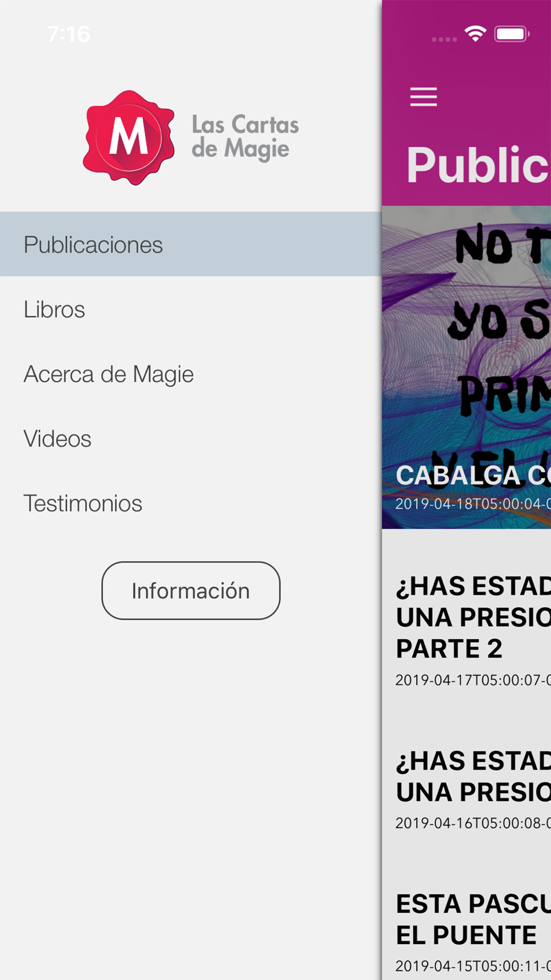
Task: Tap the Wi-Fi status icon
Action: tap(475, 34)
